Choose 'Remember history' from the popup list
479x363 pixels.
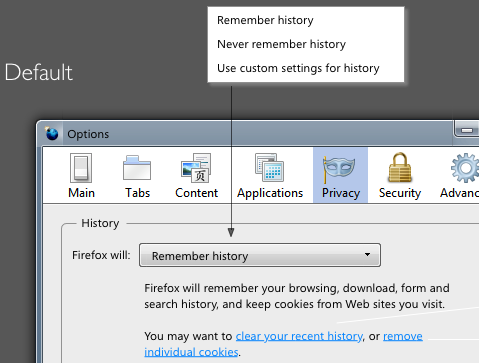point(265,20)
